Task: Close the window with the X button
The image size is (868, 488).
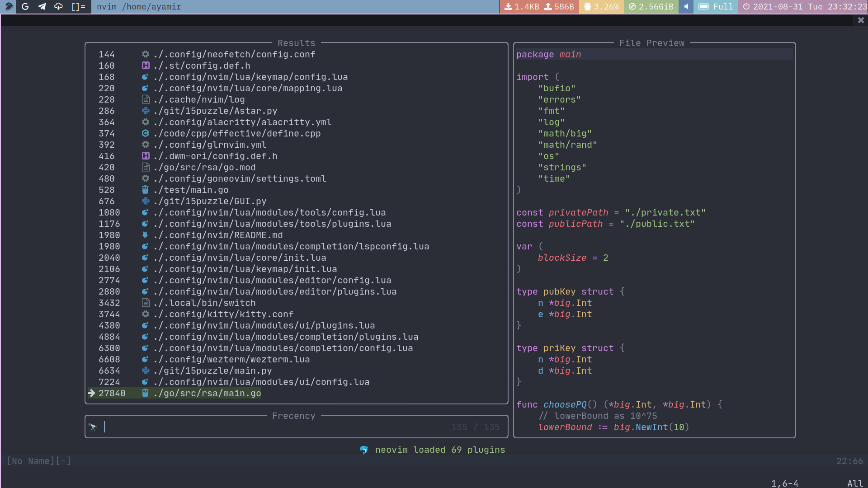Action: tap(861, 20)
